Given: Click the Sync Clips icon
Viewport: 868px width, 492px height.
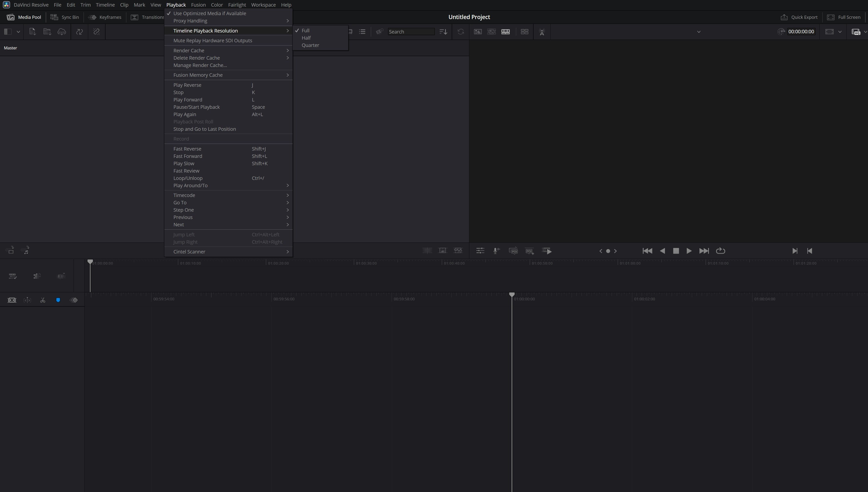Looking at the screenshot, I should tap(79, 32).
